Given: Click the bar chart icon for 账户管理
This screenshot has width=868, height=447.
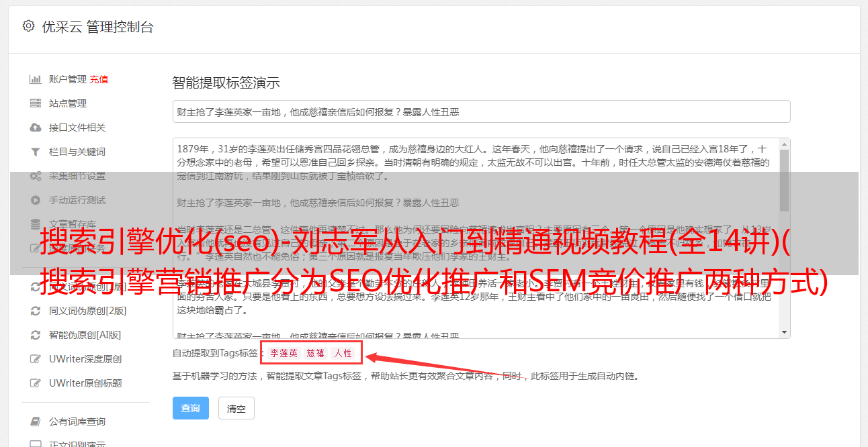Looking at the screenshot, I should pos(35,79).
